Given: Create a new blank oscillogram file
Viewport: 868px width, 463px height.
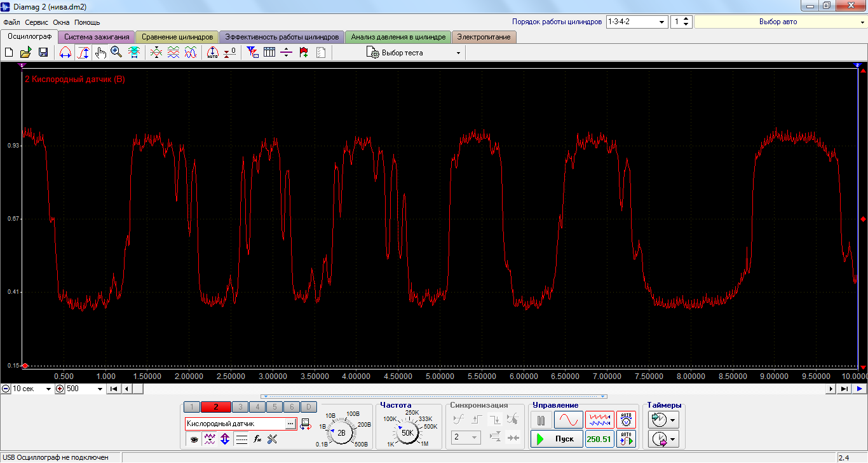Looking at the screenshot, I should (9, 53).
